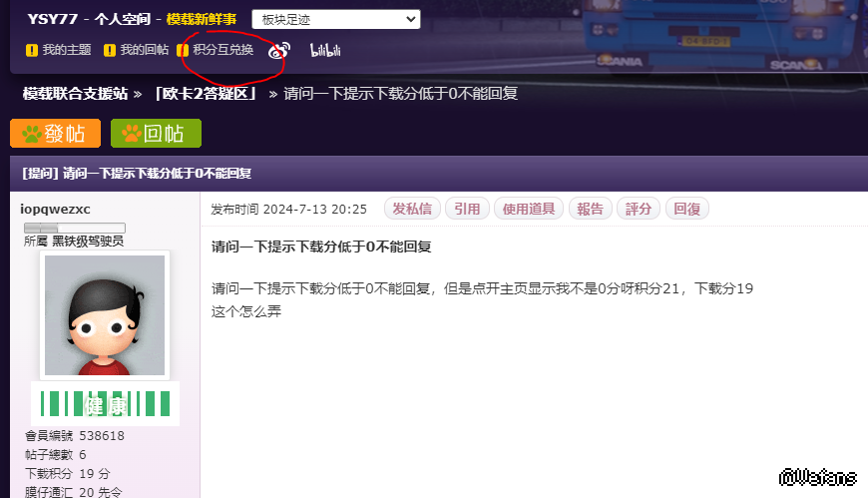
Task: Click the orange 發帖 button
Action: point(55,134)
